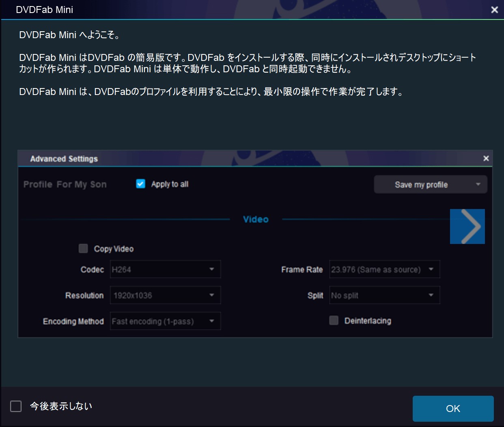The height and width of the screenshot is (427, 504).
Task: Open the Split dropdown showing No split
Action: [385, 295]
